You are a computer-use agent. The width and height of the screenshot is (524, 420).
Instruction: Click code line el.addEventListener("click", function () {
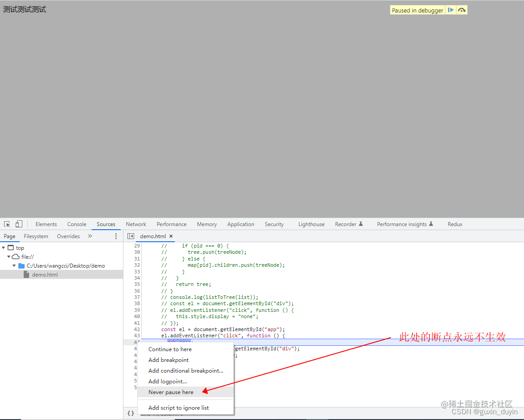[x=223, y=336]
